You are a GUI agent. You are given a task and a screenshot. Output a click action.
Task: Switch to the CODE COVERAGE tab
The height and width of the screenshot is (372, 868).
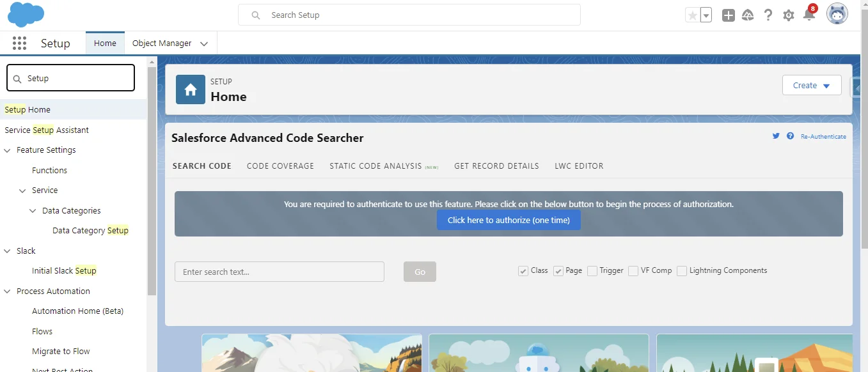tap(280, 166)
